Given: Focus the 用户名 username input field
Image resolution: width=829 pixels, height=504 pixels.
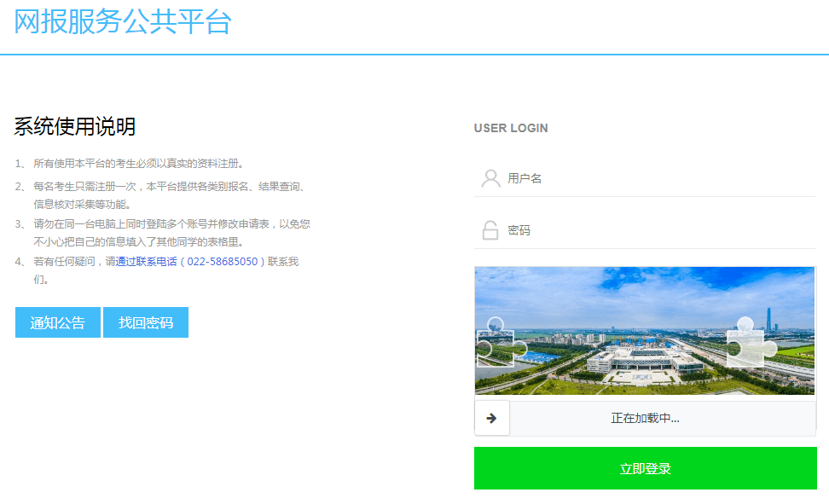Looking at the screenshot, I should point(645,178).
